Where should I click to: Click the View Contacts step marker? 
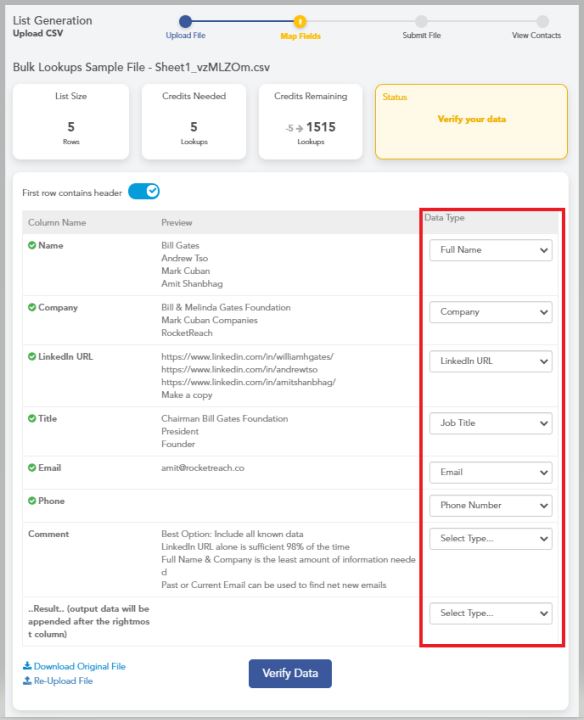543,22
